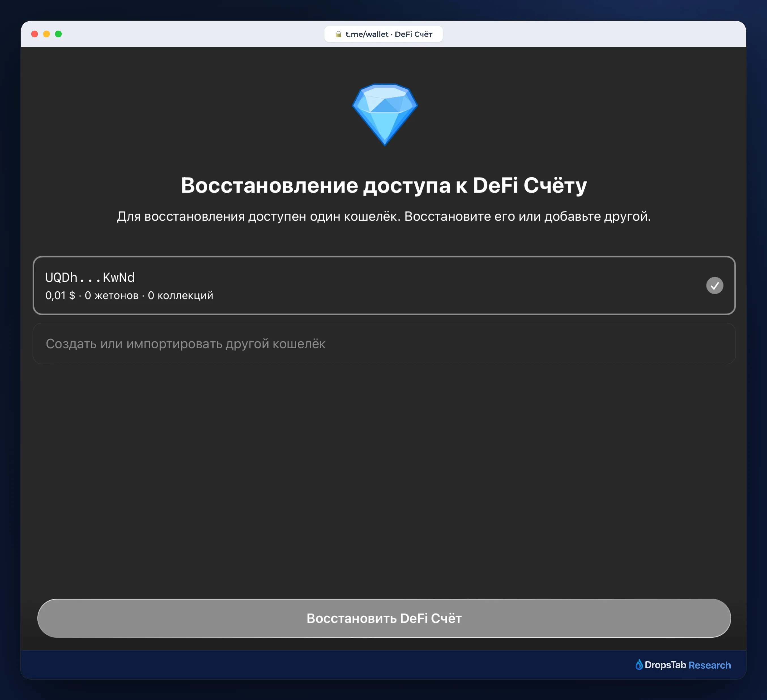Screen dimensions: 767x700
Task: Click the subtitle 'Для восстановления доступен один кошелёк'
Action: (259, 216)
